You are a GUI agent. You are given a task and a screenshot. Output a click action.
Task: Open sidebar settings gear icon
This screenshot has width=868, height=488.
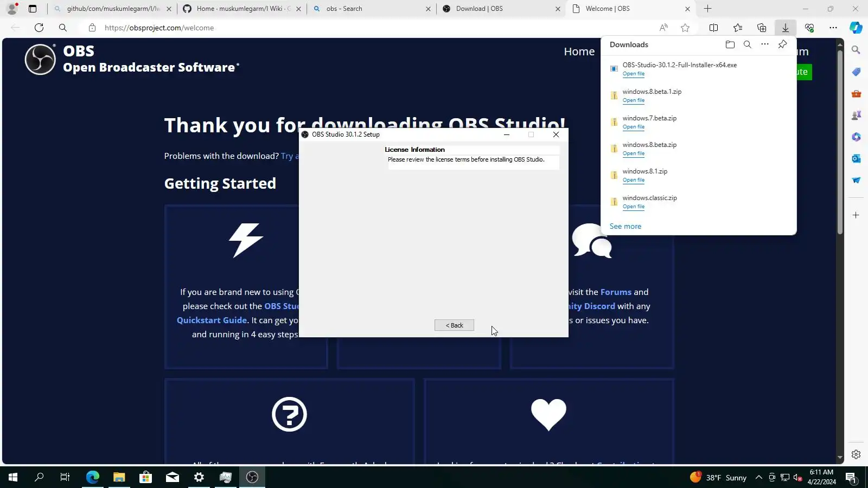(856, 454)
